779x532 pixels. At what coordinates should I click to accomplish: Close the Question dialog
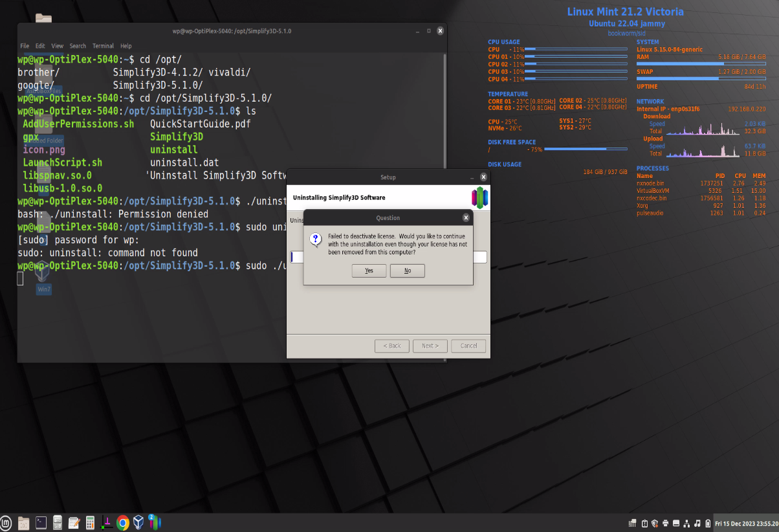pyautogui.click(x=466, y=218)
